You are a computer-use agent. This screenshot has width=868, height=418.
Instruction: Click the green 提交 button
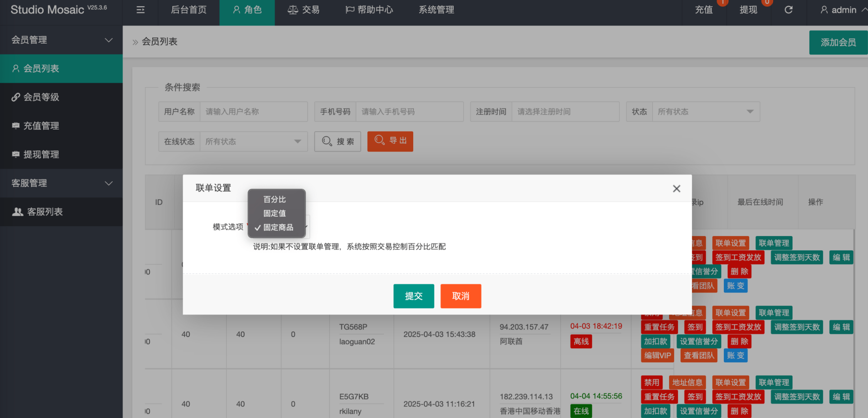(414, 296)
